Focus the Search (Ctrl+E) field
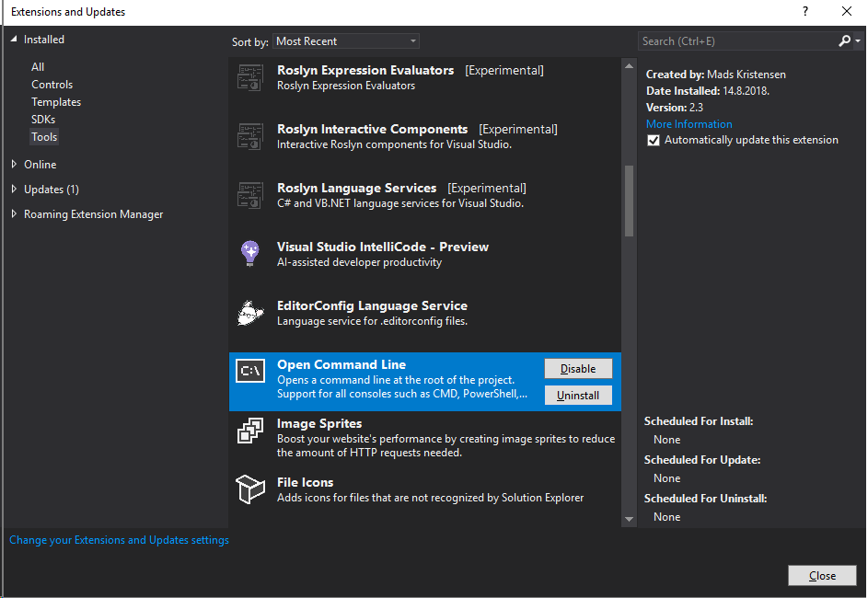Image resolution: width=868 pixels, height=598 pixels. click(x=738, y=41)
